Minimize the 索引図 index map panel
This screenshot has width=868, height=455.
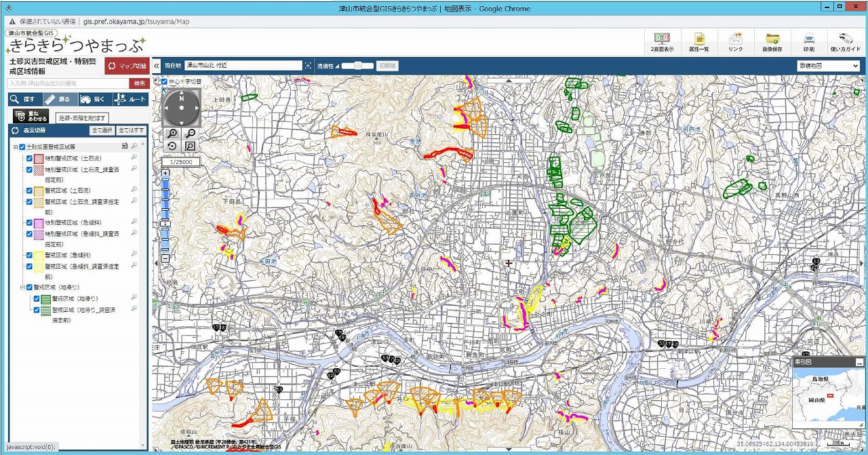[x=859, y=363]
